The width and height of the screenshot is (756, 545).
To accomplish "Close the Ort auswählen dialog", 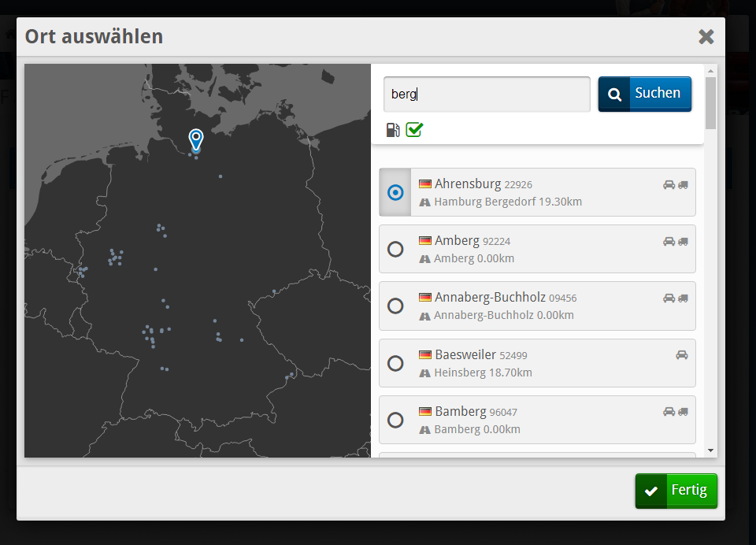I will tap(706, 36).
